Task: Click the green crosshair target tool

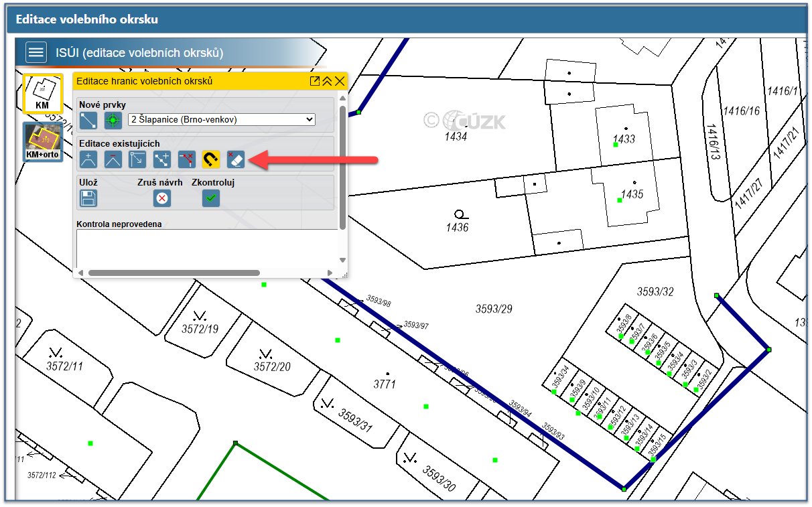Action: pos(113,121)
